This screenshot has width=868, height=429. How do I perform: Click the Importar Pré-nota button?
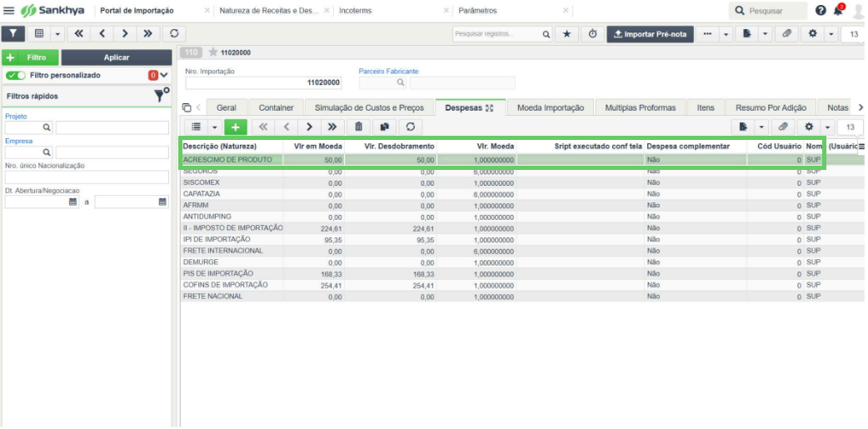click(651, 34)
